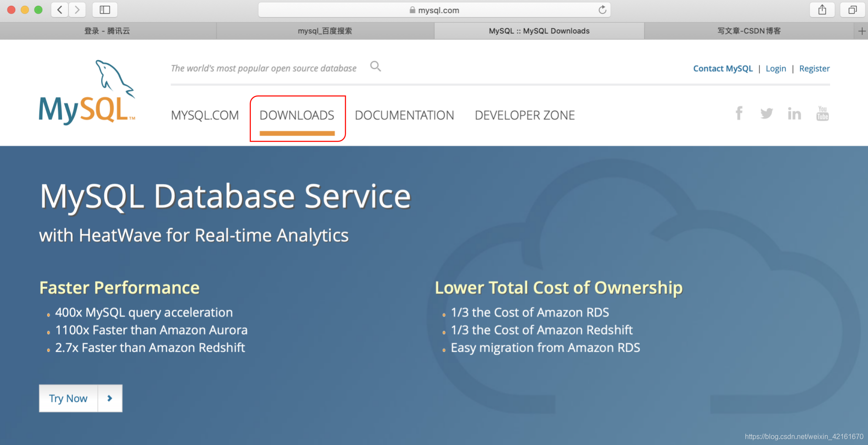Click text '1/3 the Cost of Amazon RDS'
868x445 pixels.
(x=530, y=312)
